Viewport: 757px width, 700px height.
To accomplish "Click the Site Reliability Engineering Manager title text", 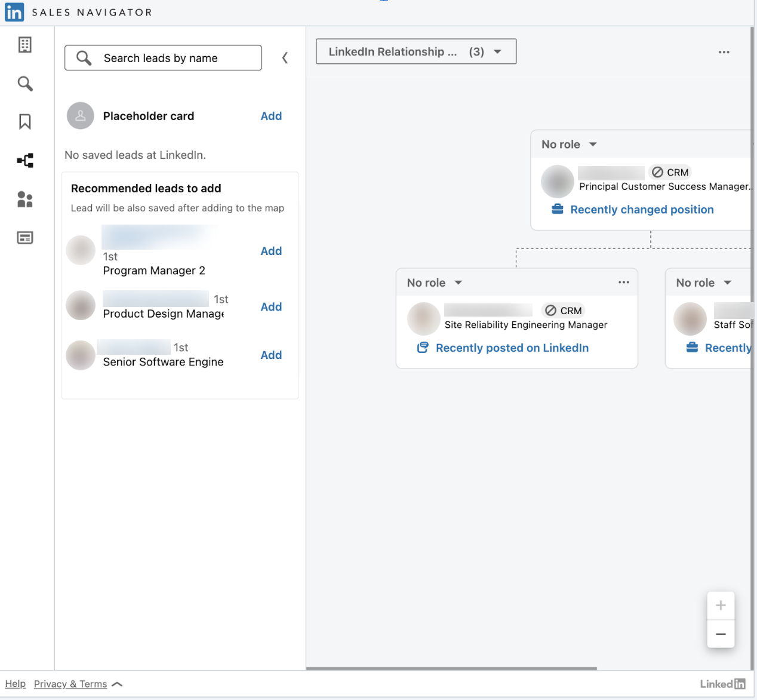I will [526, 325].
